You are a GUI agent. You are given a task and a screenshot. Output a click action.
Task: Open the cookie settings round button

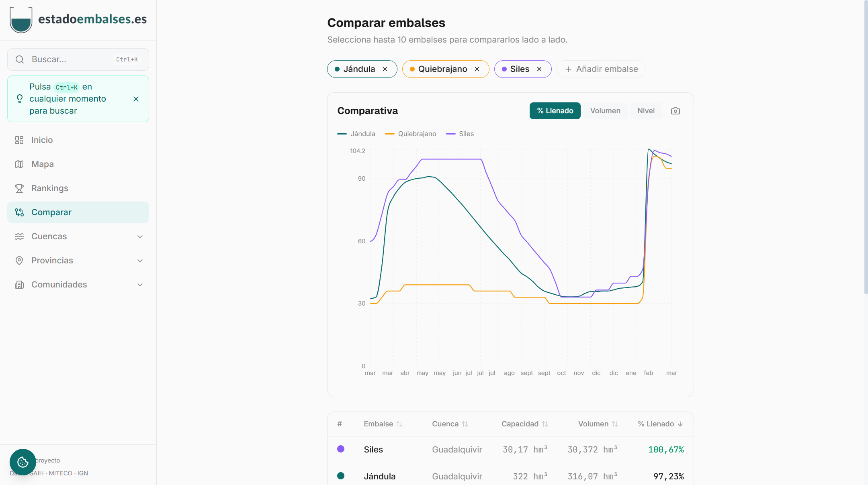(23, 462)
